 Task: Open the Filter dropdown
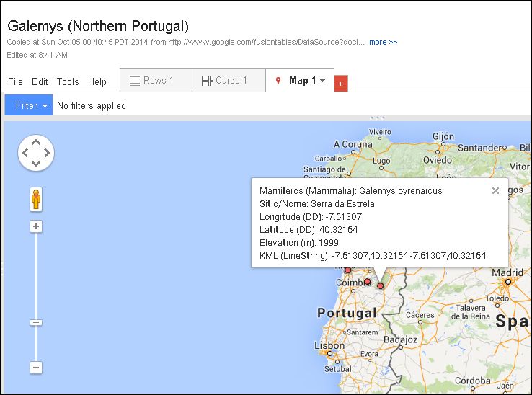pos(29,105)
